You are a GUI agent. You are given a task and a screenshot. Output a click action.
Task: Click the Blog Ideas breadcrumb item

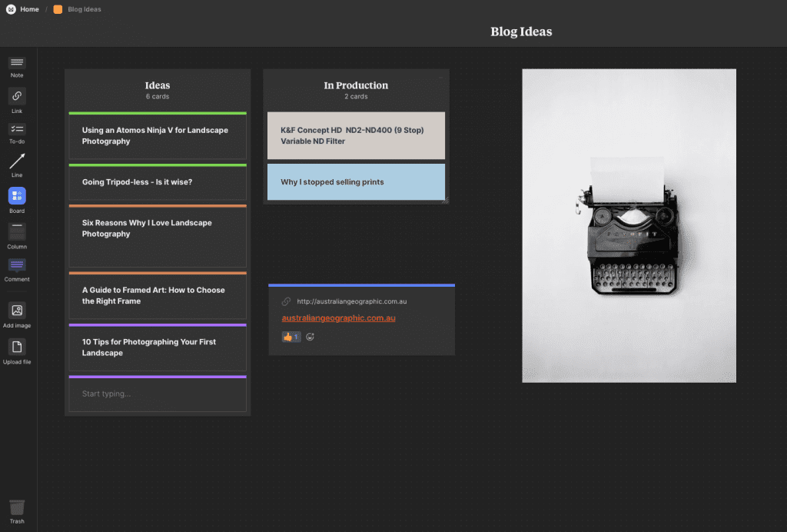point(82,9)
